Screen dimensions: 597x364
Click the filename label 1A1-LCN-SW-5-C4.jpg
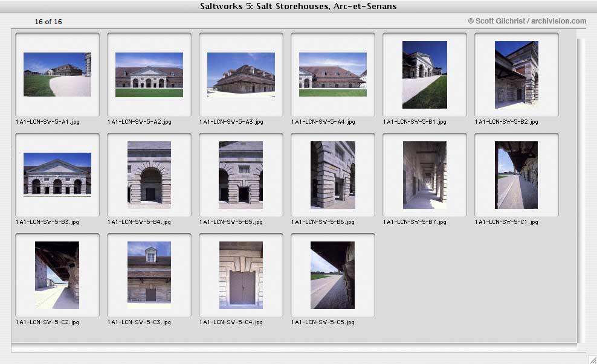pyautogui.click(x=231, y=322)
